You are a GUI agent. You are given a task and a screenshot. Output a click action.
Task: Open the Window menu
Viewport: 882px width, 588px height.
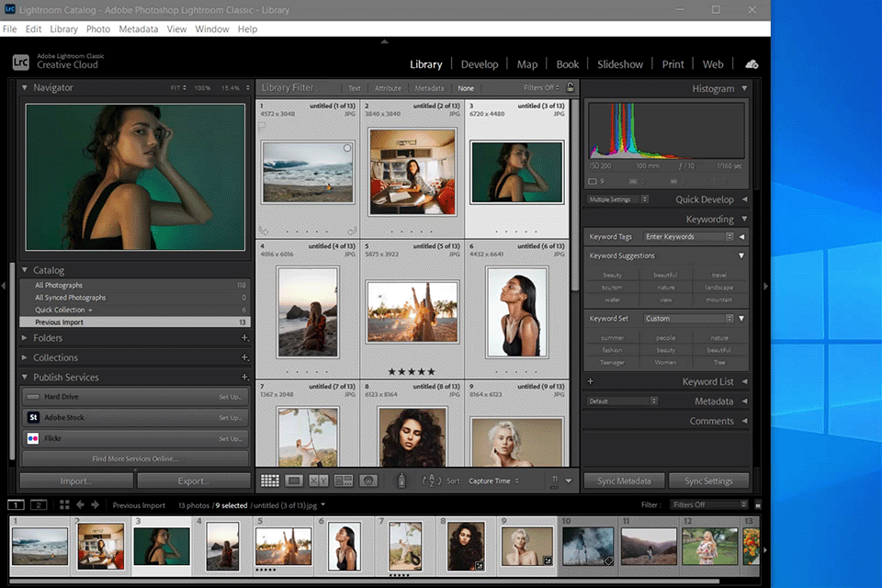pos(212,28)
